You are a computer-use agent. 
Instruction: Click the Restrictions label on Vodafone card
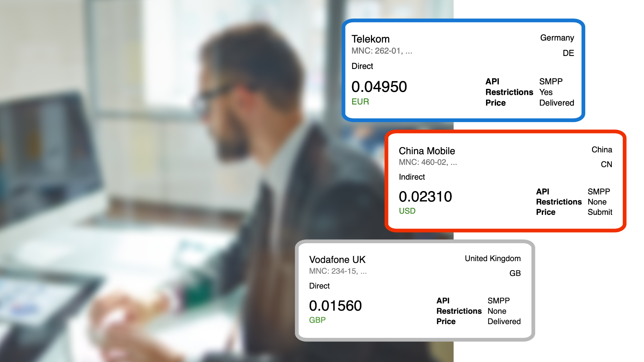459,311
